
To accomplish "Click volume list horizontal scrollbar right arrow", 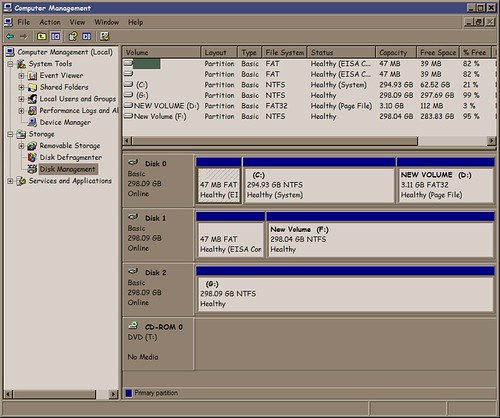I will coord(491,141).
